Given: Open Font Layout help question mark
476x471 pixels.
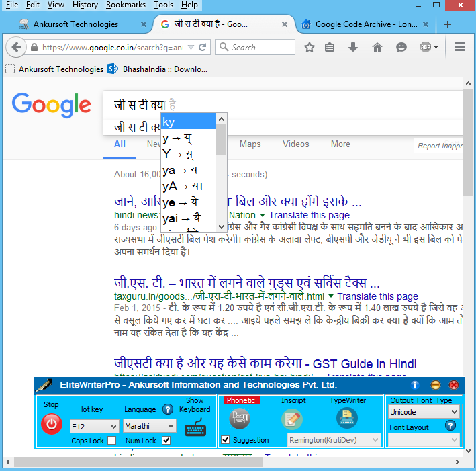Looking at the screenshot, I should (450, 425).
